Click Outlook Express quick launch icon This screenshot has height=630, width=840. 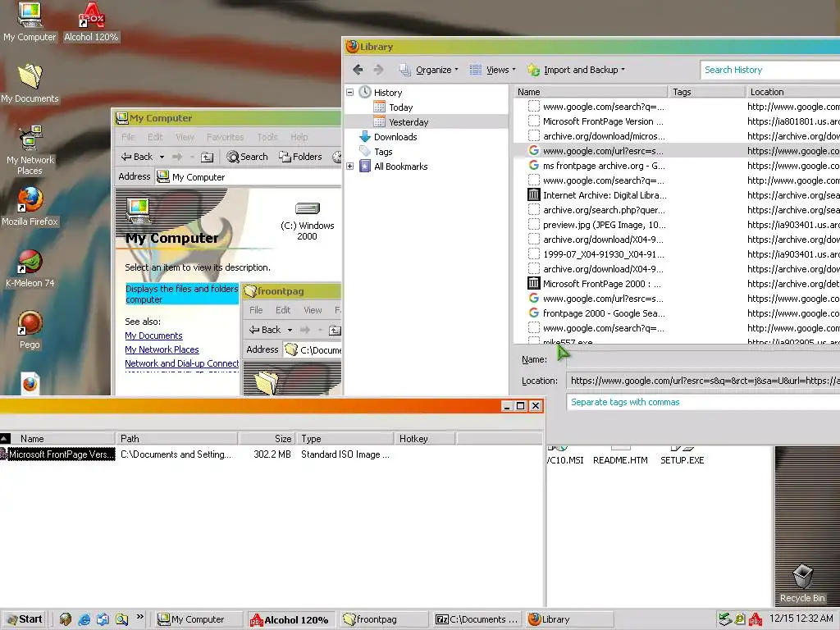click(103, 619)
